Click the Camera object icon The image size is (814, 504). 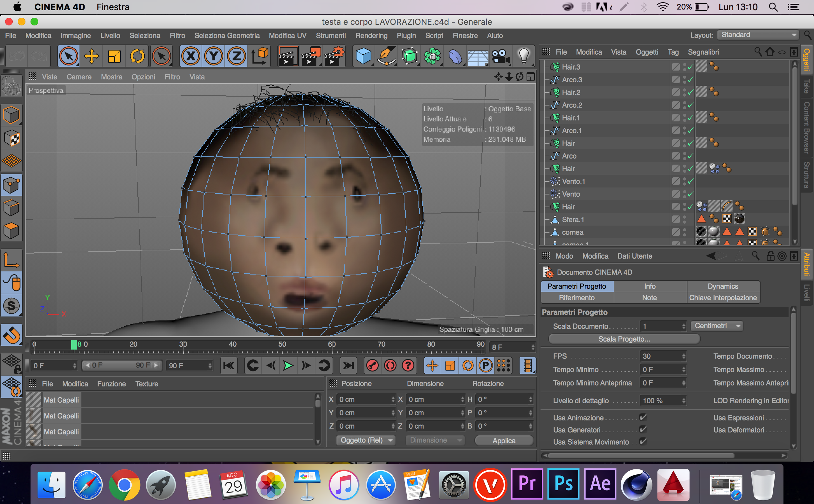click(x=500, y=56)
